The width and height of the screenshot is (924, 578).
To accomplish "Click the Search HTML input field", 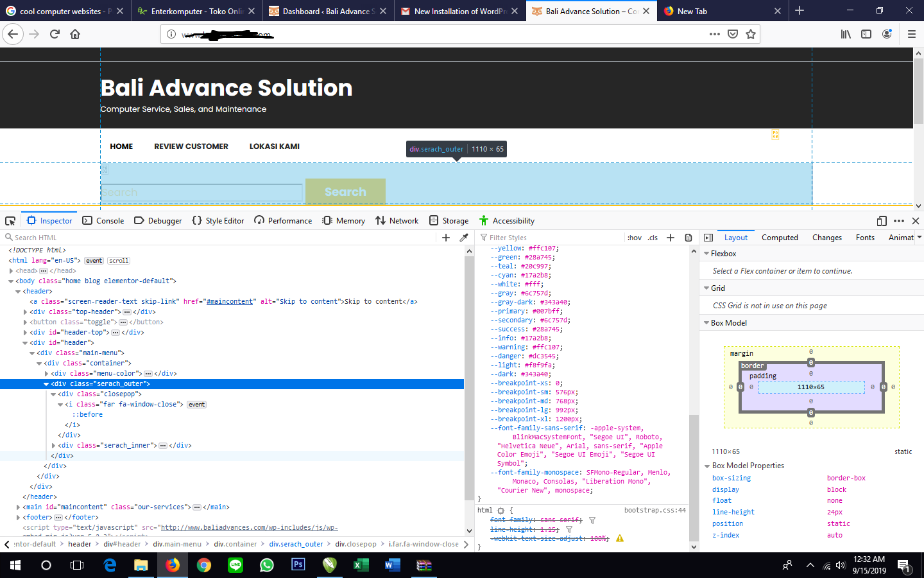I will 223,238.
